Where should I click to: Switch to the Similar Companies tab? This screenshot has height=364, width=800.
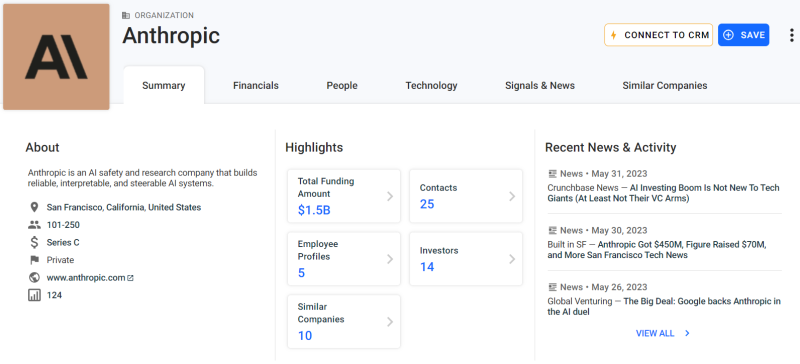(664, 86)
